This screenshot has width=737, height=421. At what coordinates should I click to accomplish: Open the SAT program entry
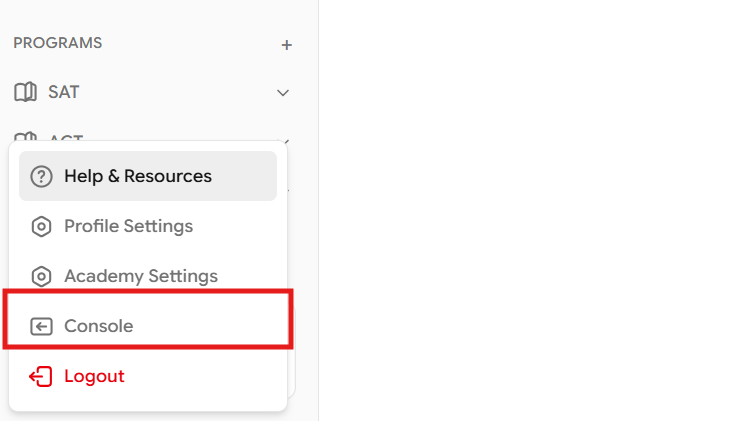[x=64, y=92]
